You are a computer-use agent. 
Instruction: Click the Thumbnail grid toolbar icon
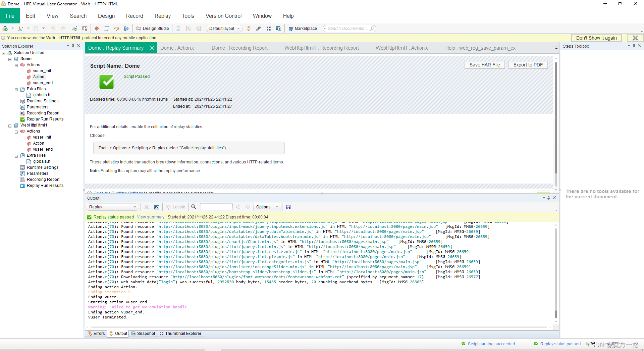point(269,29)
